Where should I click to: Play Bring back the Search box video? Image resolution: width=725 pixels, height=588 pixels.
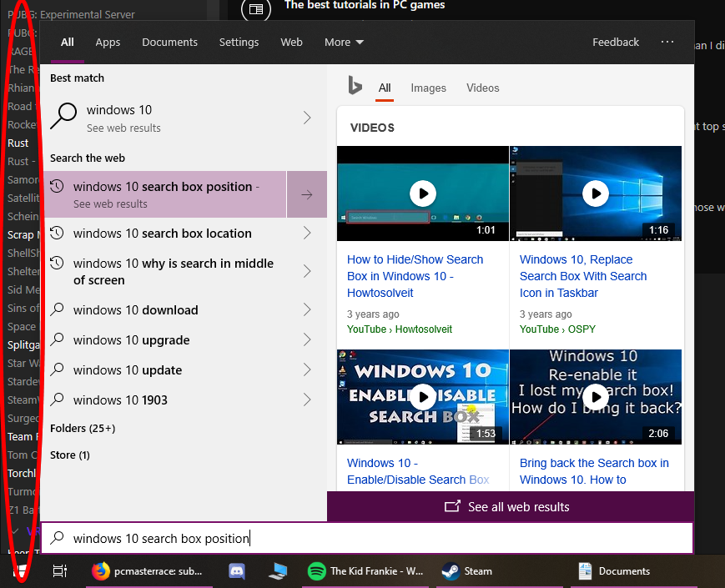click(596, 397)
